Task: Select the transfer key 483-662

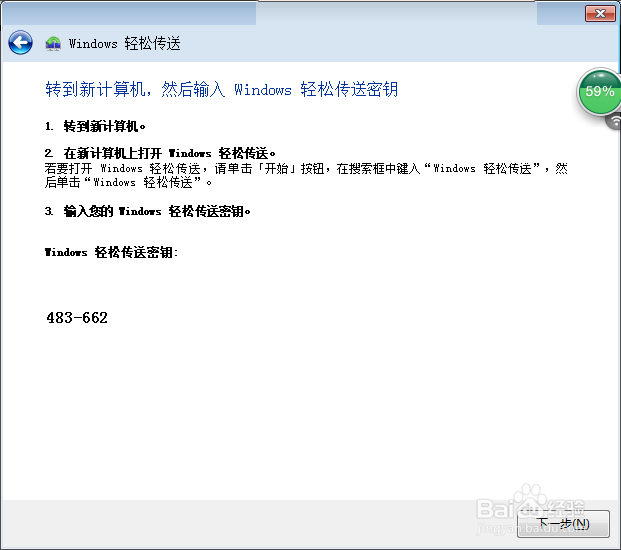Action: pos(77,318)
